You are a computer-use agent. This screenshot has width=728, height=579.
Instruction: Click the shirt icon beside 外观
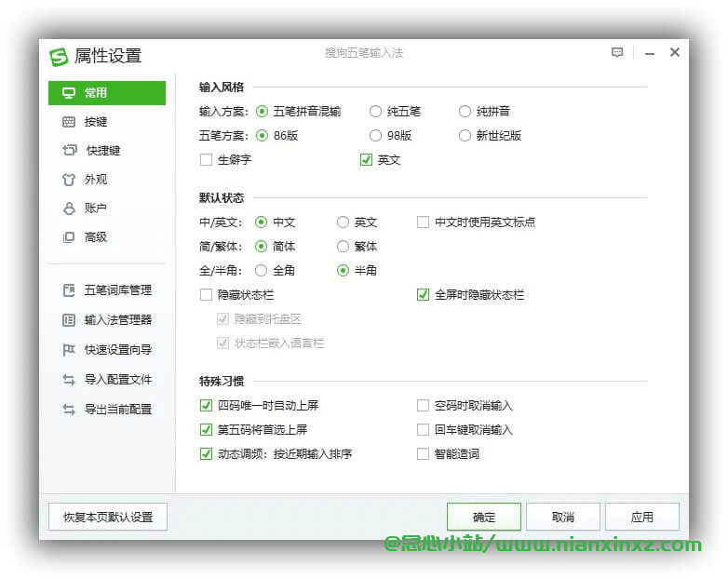point(69,180)
